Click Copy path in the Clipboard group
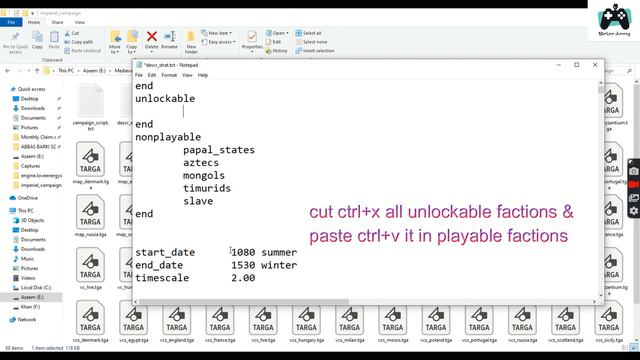Image resolution: width=640 pixels, height=360 pixels. [78, 42]
